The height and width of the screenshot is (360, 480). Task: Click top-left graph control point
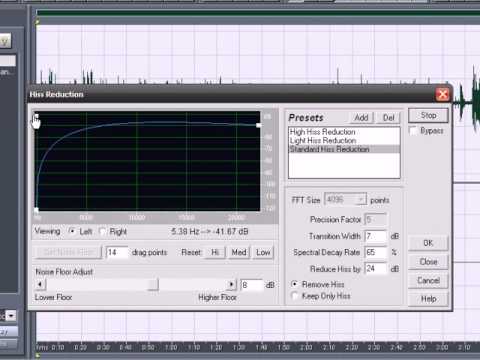pos(36,116)
